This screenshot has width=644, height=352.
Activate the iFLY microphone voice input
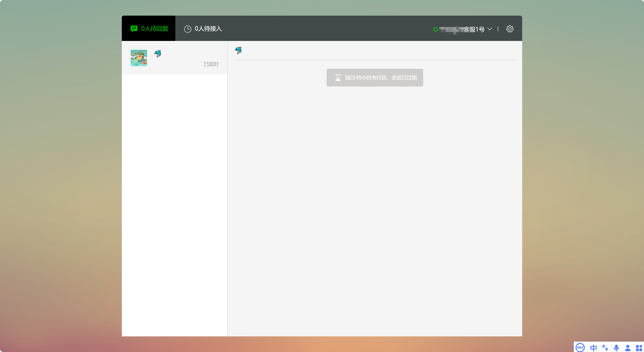tap(616, 348)
